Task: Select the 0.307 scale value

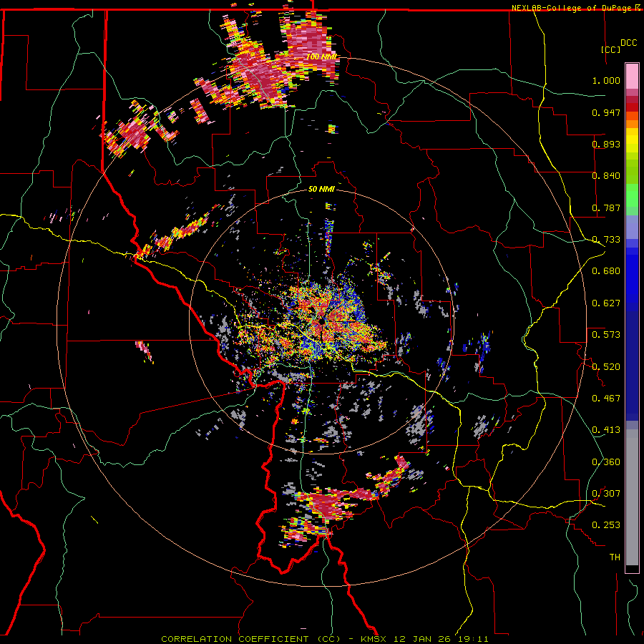Action: tap(606, 493)
